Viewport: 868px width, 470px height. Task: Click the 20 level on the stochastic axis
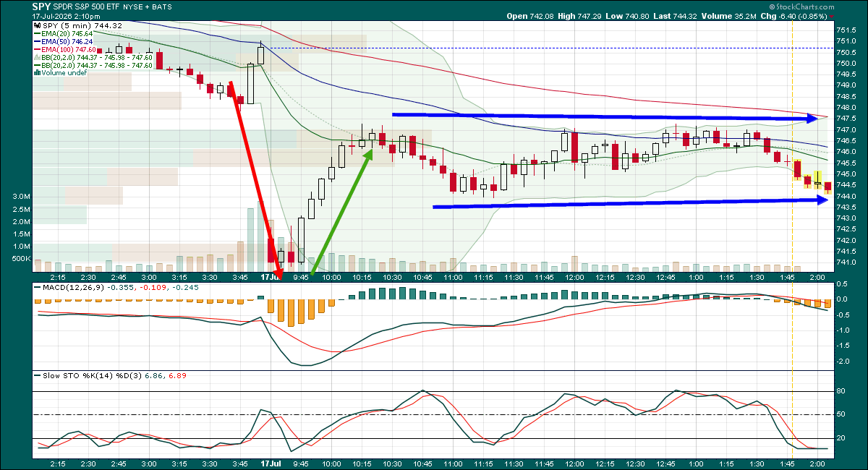tap(842, 438)
